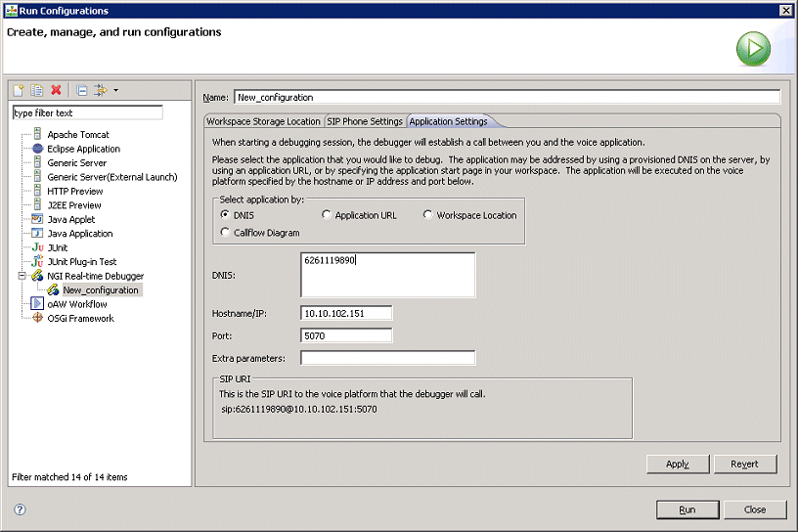798x532 pixels.
Task: Select the Application URL radio button
Action: point(327,214)
